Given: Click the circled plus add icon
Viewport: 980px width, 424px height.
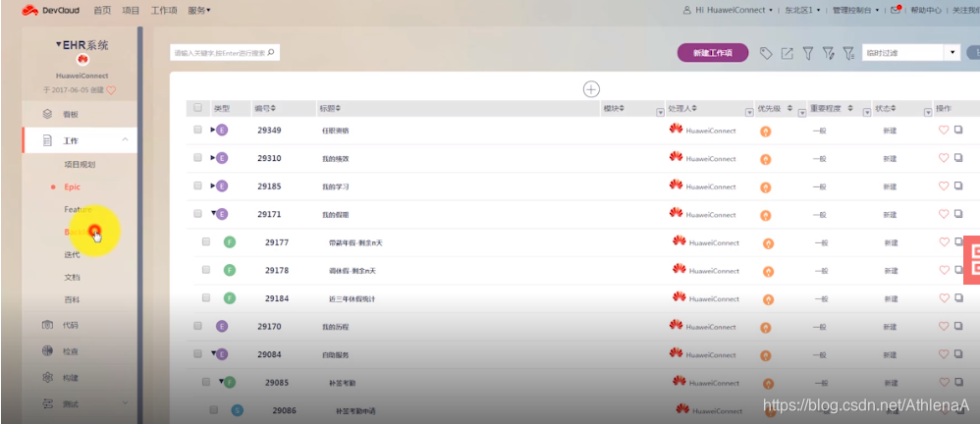Looking at the screenshot, I should (591, 89).
